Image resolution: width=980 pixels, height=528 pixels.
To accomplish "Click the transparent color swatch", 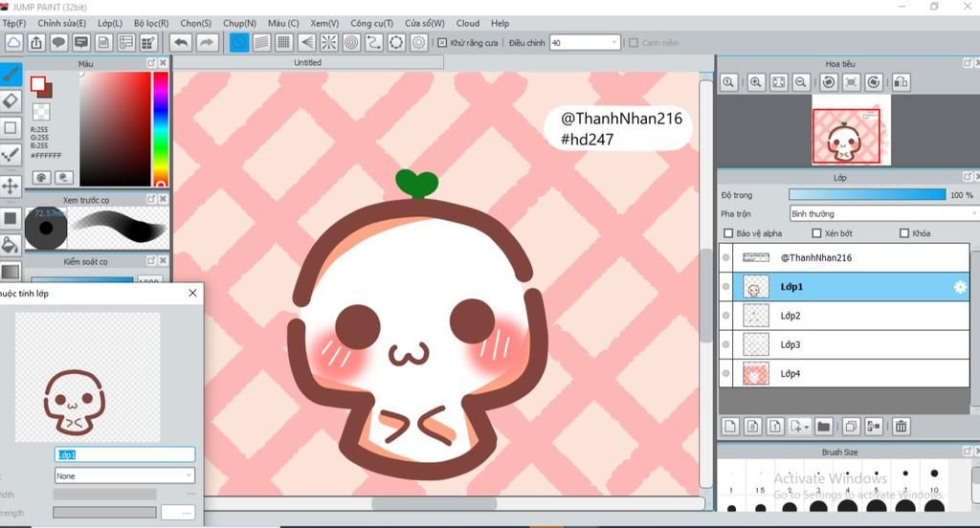I will click(41, 112).
